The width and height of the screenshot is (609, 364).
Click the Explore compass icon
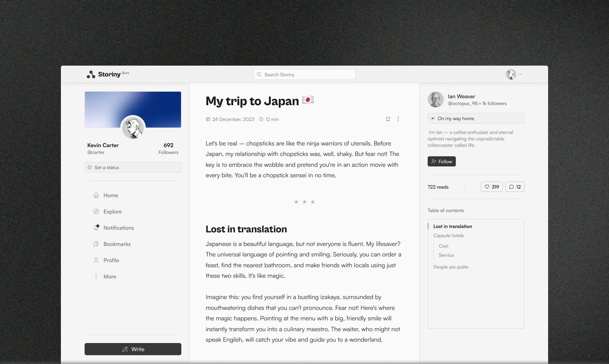pyautogui.click(x=96, y=211)
